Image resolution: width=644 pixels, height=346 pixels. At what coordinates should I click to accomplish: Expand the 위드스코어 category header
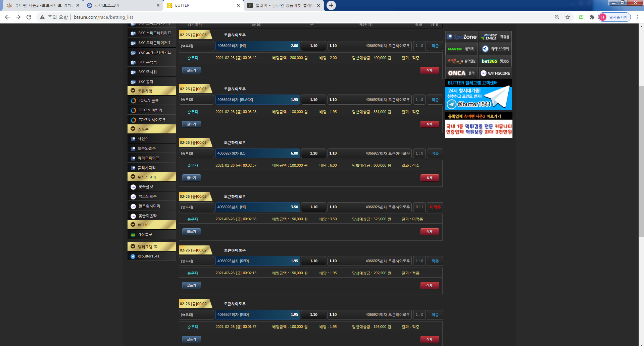(x=151, y=177)
